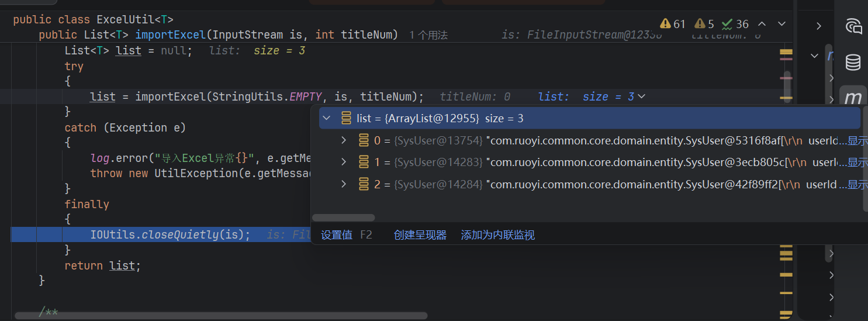Collapse the list = {ArrayList@12955} node

click(327, 118)
